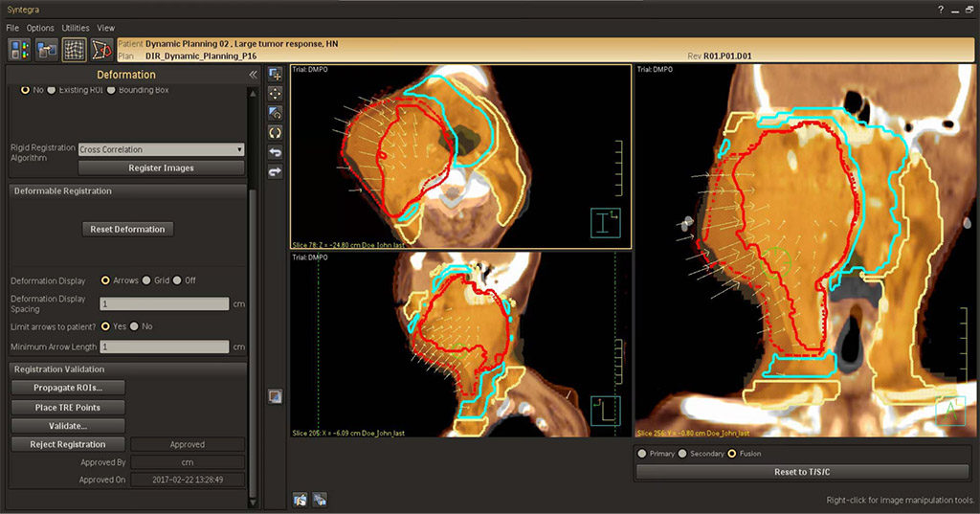The height and width of the screenshot is (514, 980).
Task: Open the Options menu
Action: tap(40, 28)
